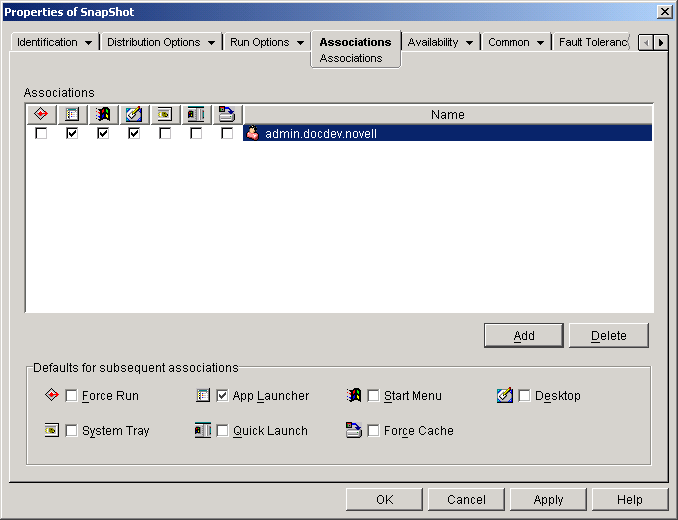Check the Force Run default checkbox
The image size is (678, 520).
point(71,396)
